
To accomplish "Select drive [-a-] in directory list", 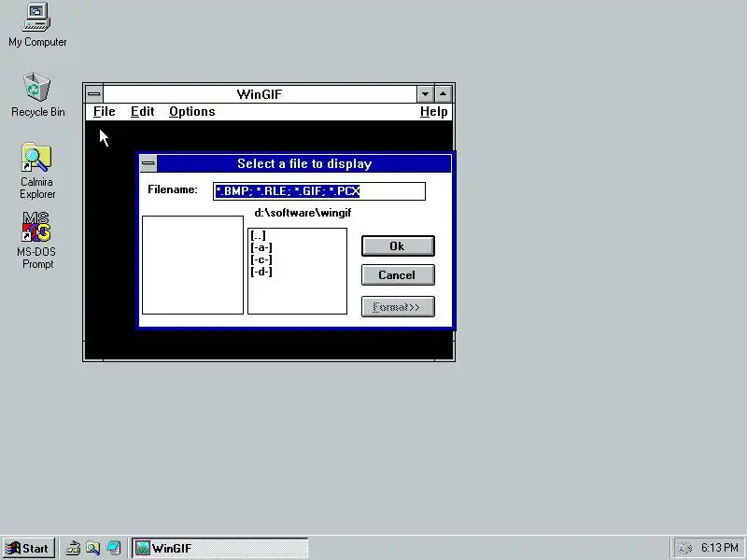I will (261, 247).
